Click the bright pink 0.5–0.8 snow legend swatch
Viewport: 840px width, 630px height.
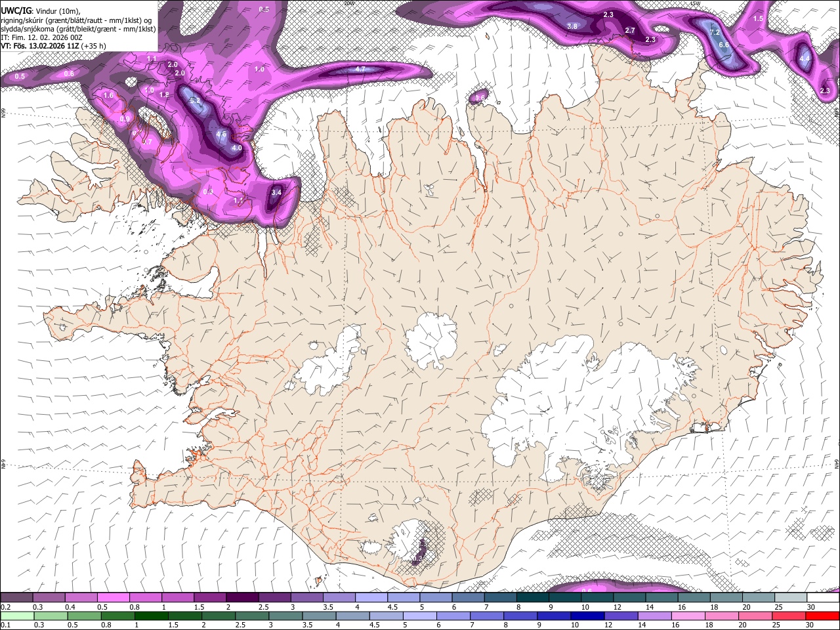pyautogui.click(x=113, y=597)
